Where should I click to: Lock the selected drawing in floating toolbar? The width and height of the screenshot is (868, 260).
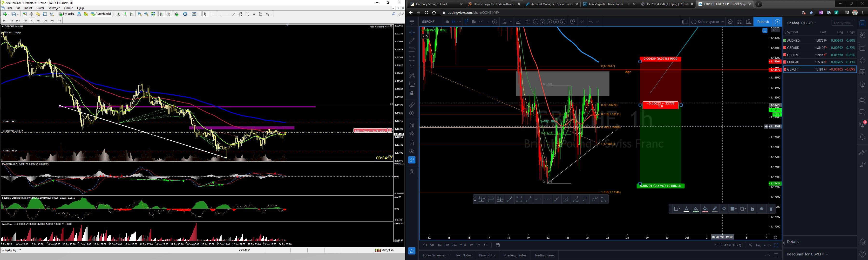pos(752,209)
